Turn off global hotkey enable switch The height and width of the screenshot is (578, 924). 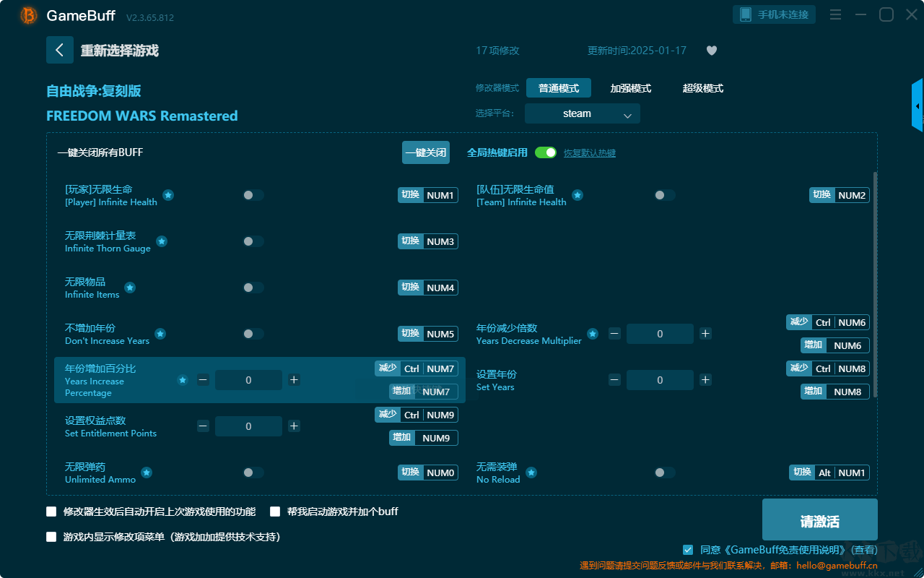pyautogui.click(x=546, y=152)
